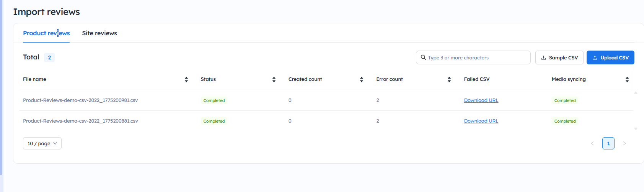Open Download URL for first CSV row
Screen dimensions: 644x192
coord(481,100)
